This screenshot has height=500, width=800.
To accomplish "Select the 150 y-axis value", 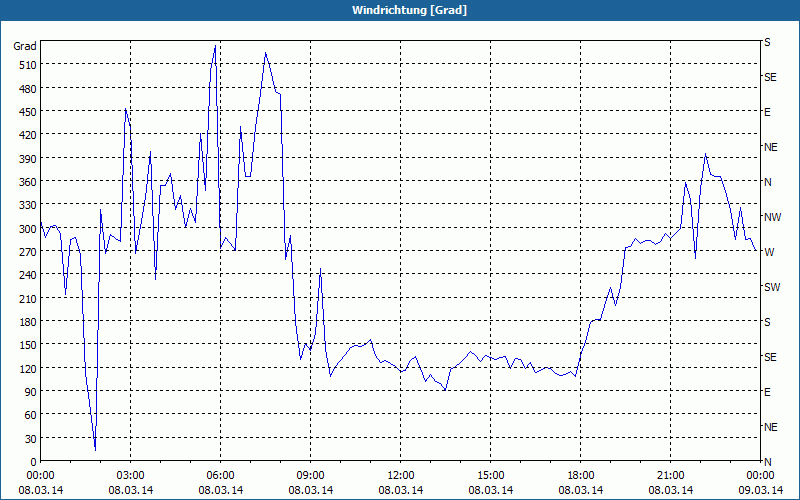I will pos(28,345).
